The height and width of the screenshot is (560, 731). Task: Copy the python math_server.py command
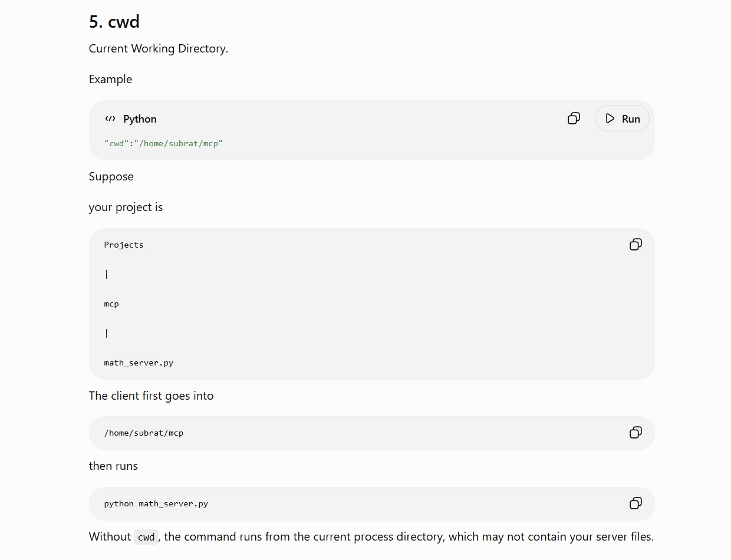pyautogui.click(x=635, y=503)
